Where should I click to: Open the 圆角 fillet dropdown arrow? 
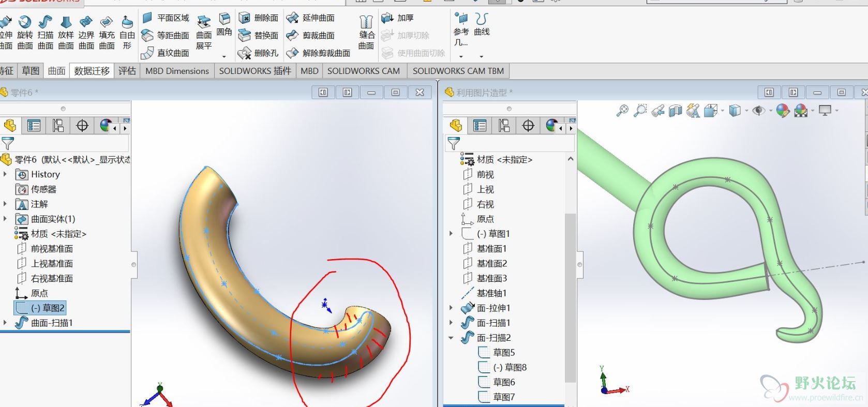coord(224,56)
